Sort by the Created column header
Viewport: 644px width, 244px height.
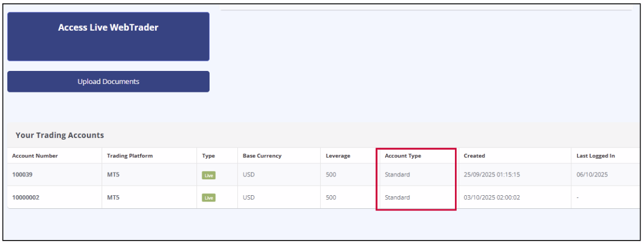(x=474, y=155)
